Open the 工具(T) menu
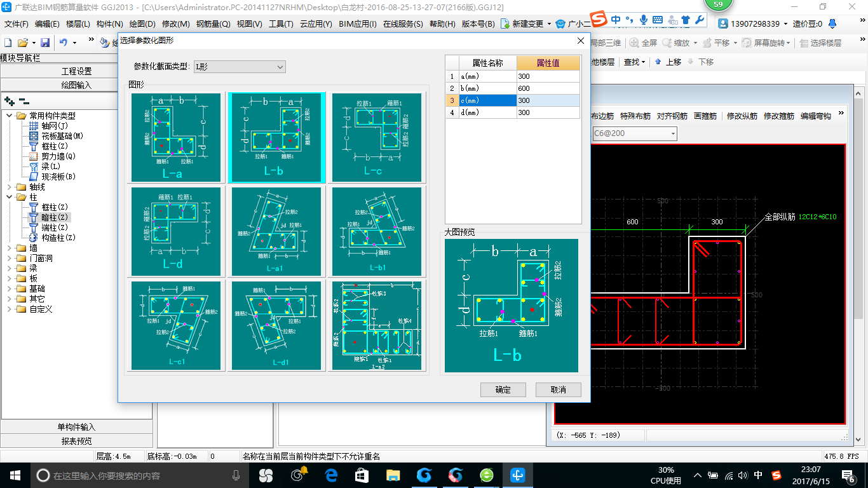The width and height of the screenshot is (868, 488). point(281,24)
